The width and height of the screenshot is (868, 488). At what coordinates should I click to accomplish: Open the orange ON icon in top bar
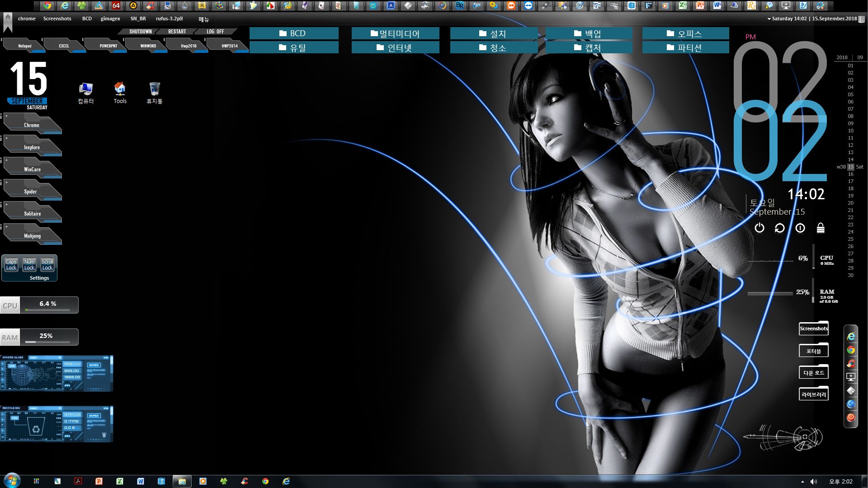tap(511, 6)
